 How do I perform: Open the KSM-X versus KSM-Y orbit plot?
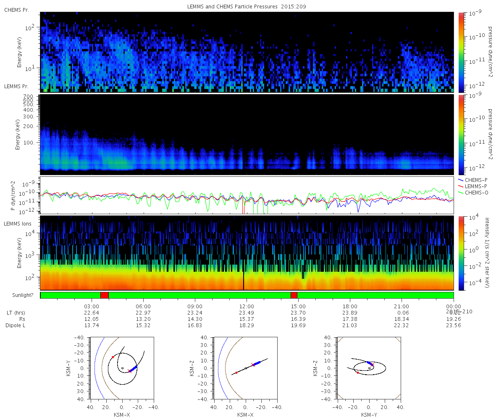pos(122,368)
